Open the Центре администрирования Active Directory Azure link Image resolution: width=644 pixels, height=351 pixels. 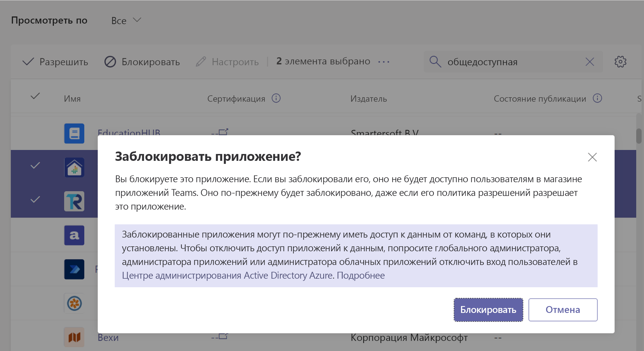click(x=228, y=275)
